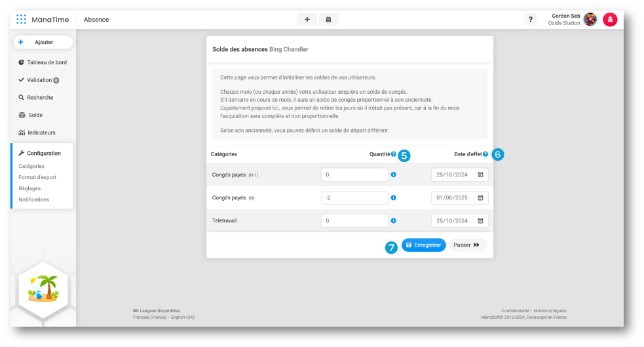Select Catégories under Configuration
Screen dimensions: 644x347
pos(31,167)
